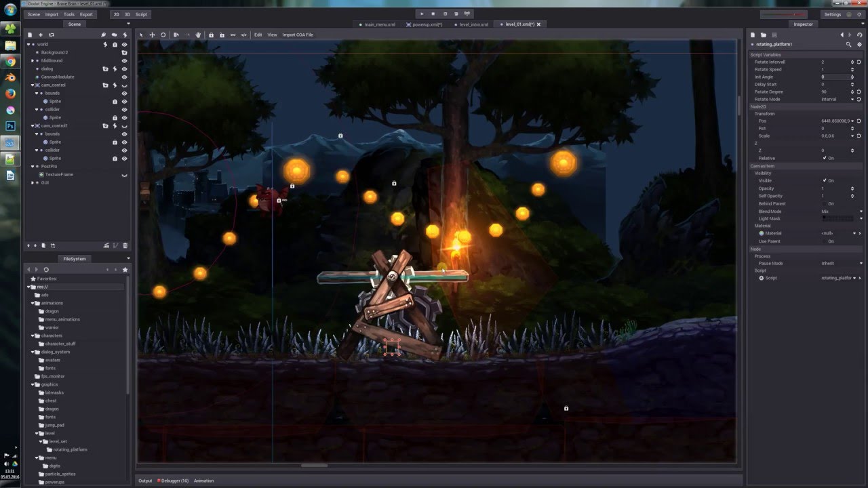
Task: Expand the MidGround node
Action: point(33,60)
